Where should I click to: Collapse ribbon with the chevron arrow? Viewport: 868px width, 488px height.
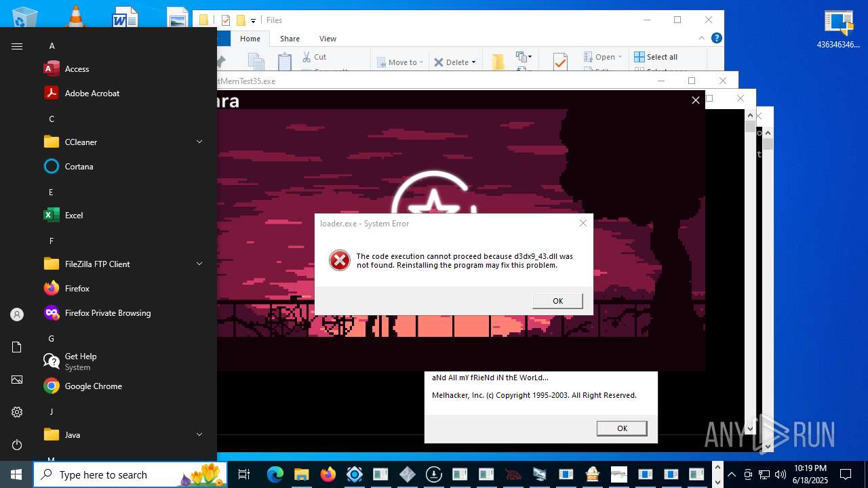(703, 39)
